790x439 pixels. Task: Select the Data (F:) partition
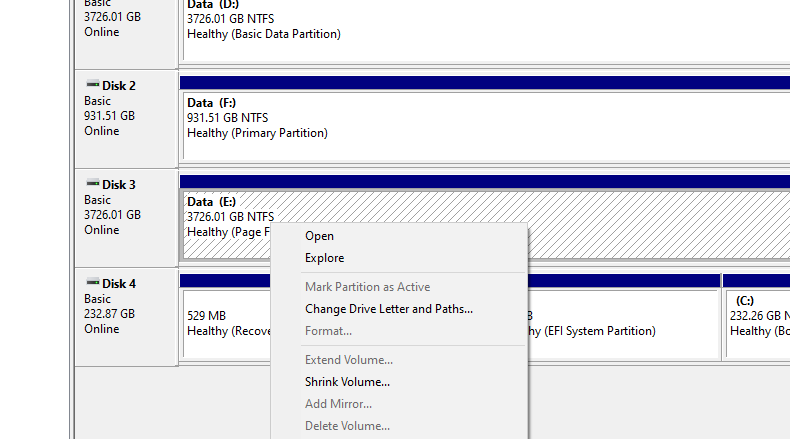(x=486, y=126)
